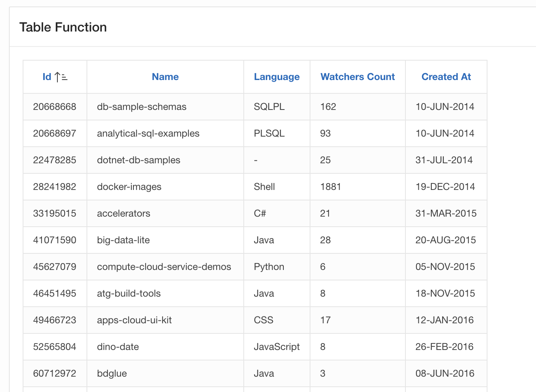Select the dotnet-db-samples cell
The height and width of the screenshot is (392, 536).
pos(138,160)
